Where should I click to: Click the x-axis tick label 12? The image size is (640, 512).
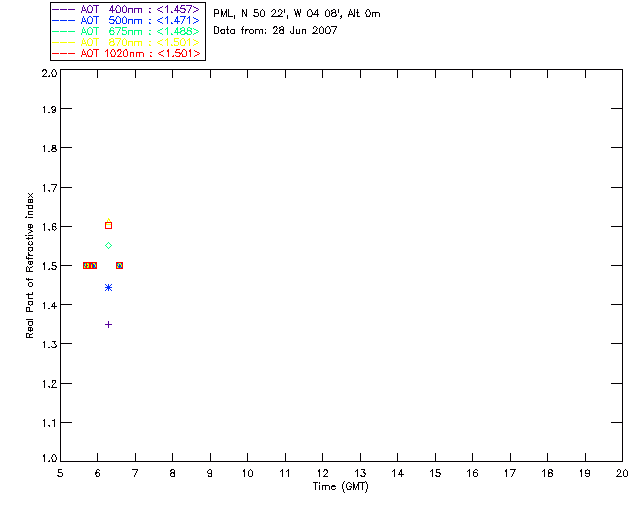coord(322,473)
